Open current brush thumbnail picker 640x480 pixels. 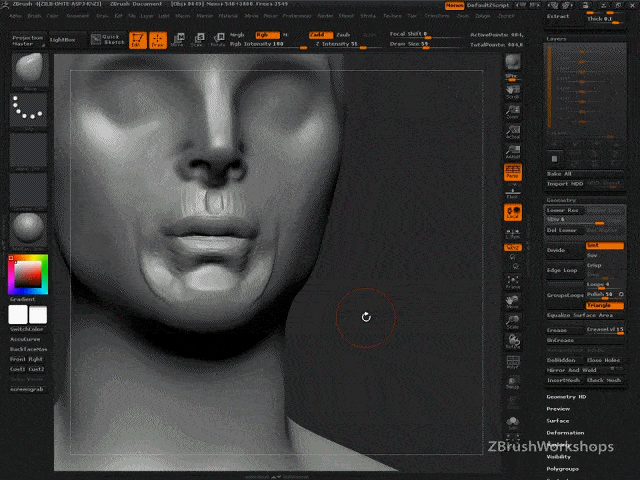[x=29, y=71]
